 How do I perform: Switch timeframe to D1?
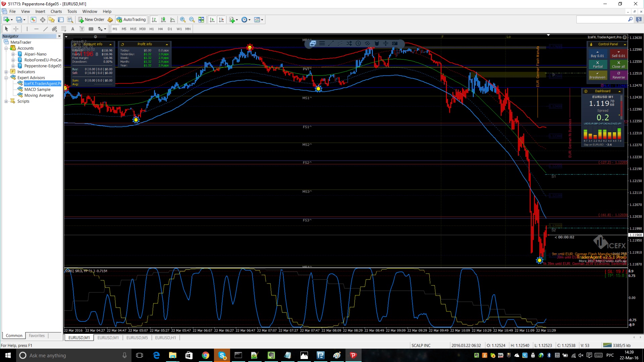(x=170, y=29)
